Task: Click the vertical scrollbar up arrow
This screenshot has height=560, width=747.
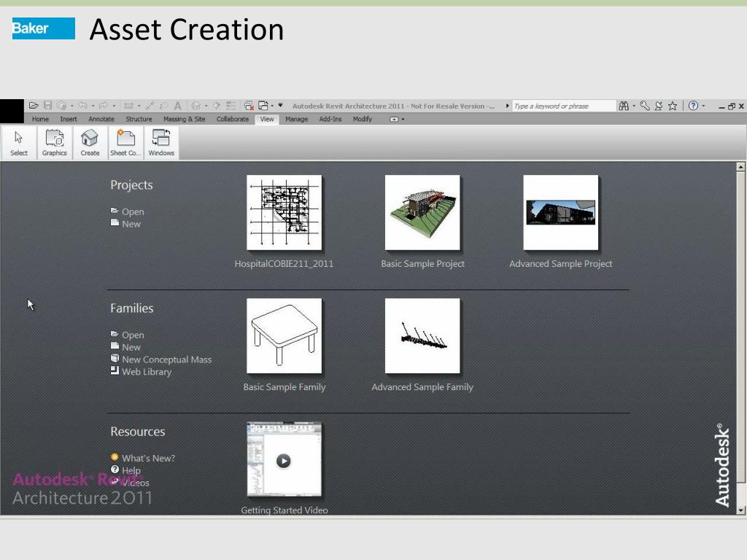Action: [741, 167]
